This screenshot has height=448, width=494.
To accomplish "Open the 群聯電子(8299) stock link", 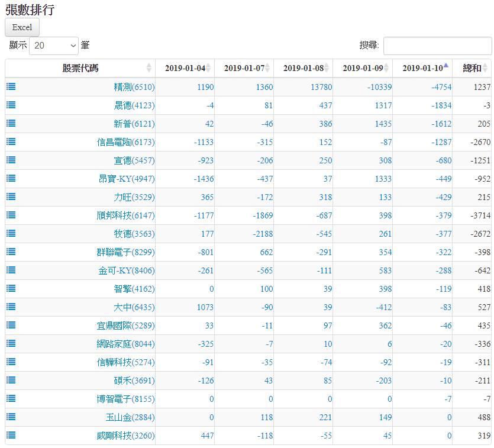I will [x=125, y=252].
